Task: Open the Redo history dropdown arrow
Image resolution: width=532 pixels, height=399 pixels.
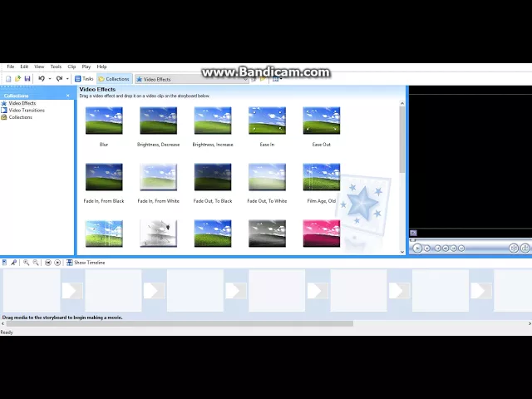Action: (67, 79)
